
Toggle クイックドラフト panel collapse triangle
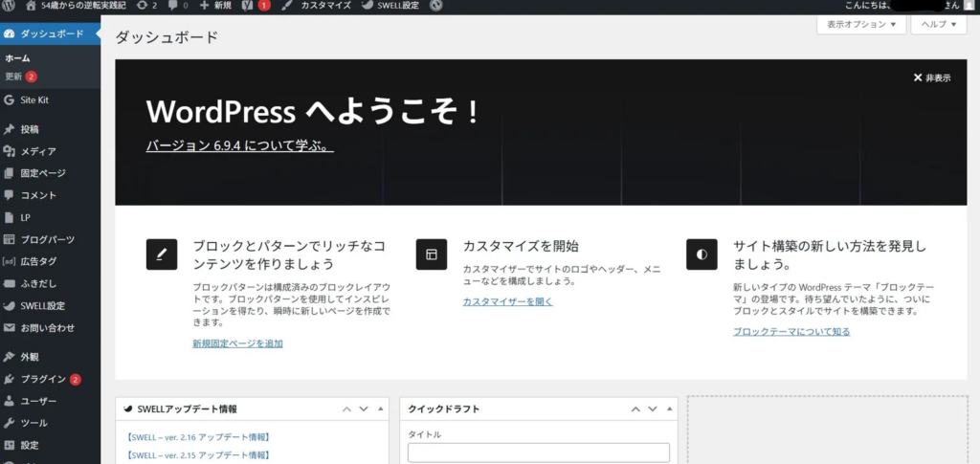coord(669,409)
